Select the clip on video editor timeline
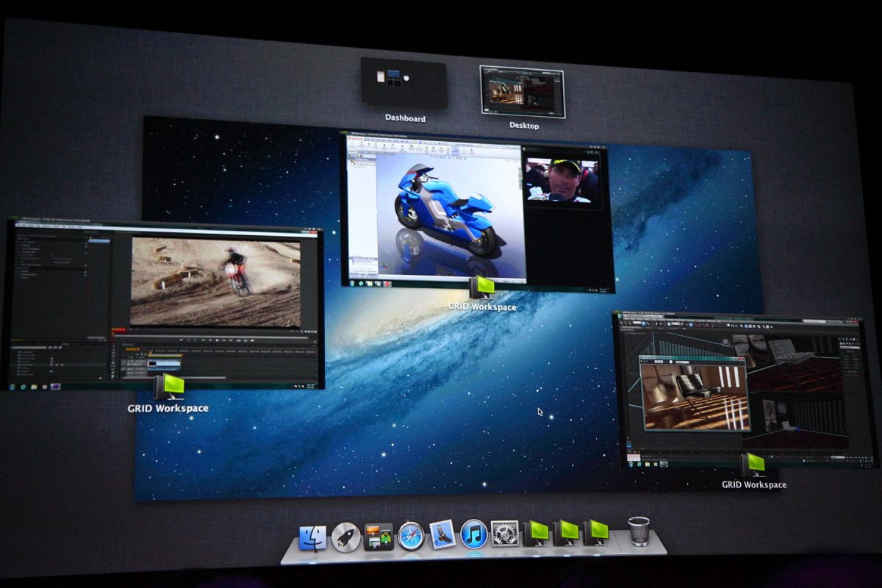The height and width of the screenshot is (588, 882). pyautogui.click(x=164, y=363)
